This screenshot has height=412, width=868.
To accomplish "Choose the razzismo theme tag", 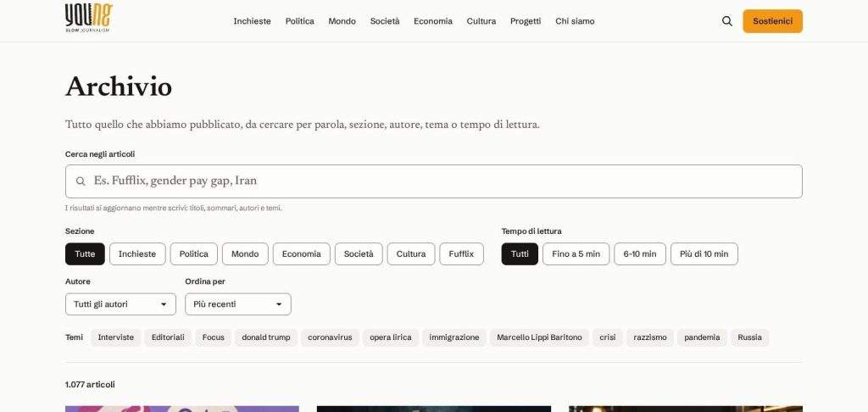I will point(650,337).
